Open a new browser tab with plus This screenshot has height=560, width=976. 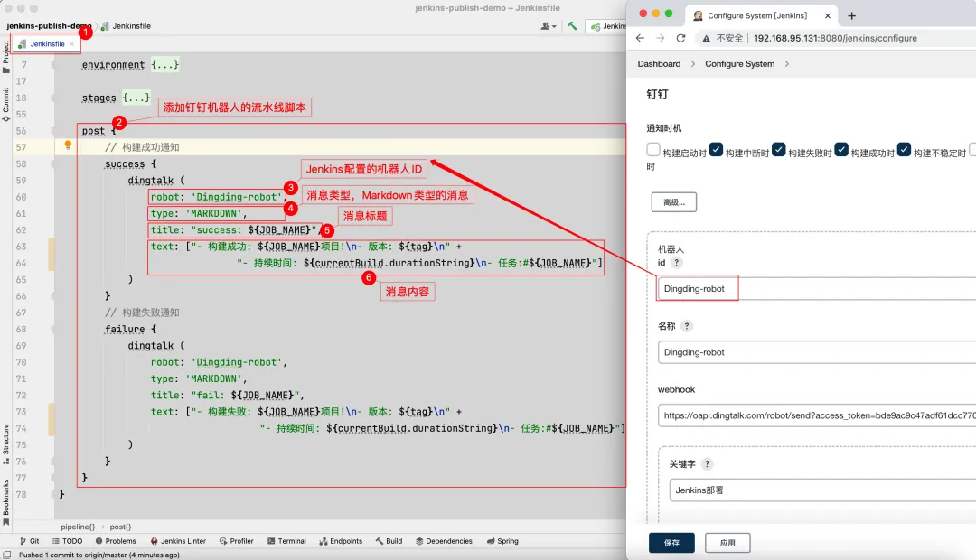pyautogui.click(x=852, y=15)
